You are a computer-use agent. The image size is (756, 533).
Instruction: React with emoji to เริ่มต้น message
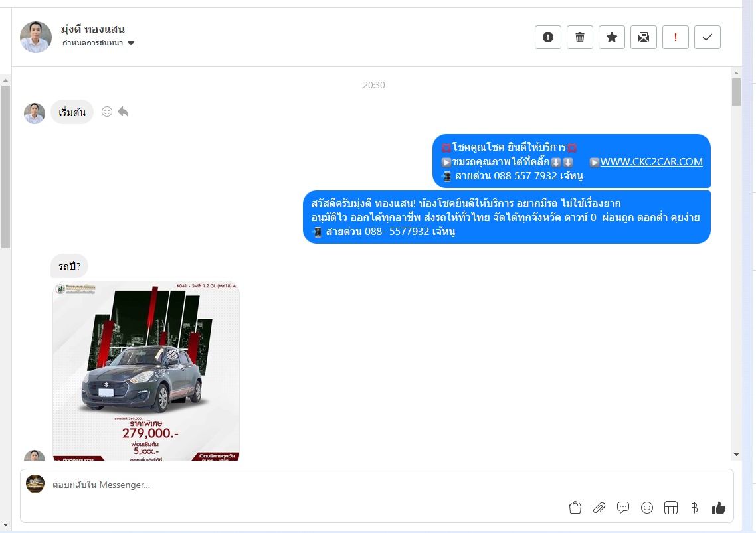[107, 112]
